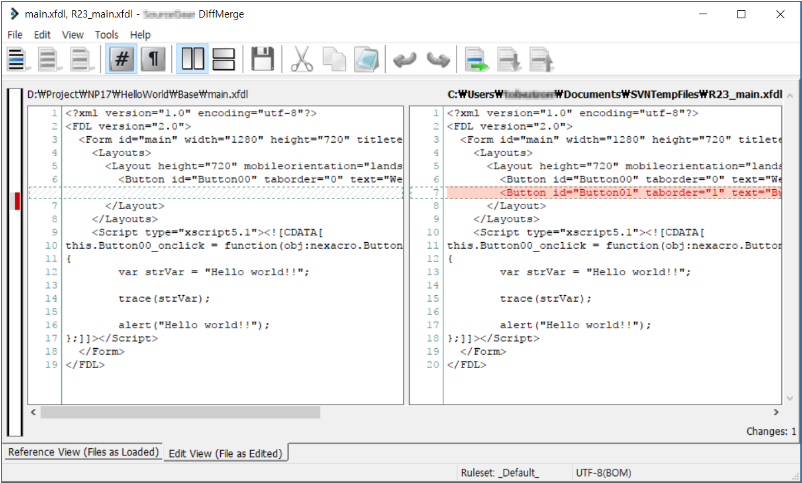Open the File menu
This screenshot has height=483, width=802.
click(x=15, y=35)
